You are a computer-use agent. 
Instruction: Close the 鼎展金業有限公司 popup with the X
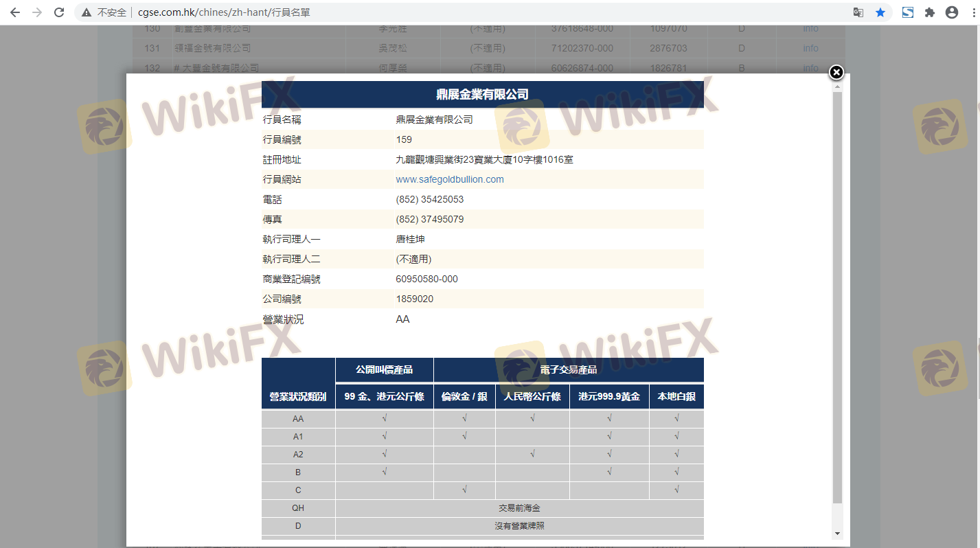[836, 72]
